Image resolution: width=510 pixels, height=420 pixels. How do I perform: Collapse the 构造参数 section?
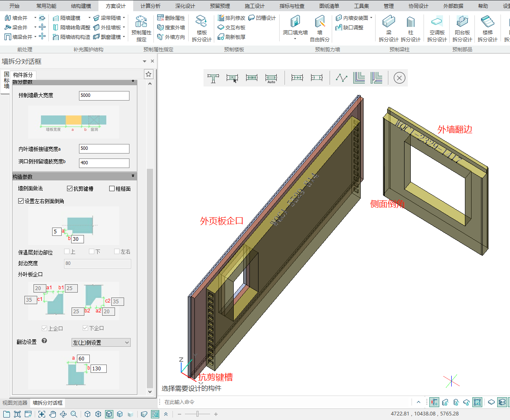133,176
